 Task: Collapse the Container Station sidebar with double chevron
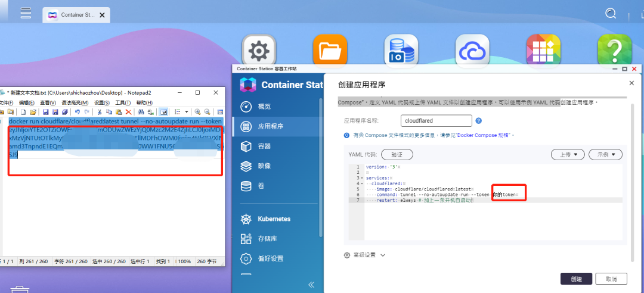(311, 284)
